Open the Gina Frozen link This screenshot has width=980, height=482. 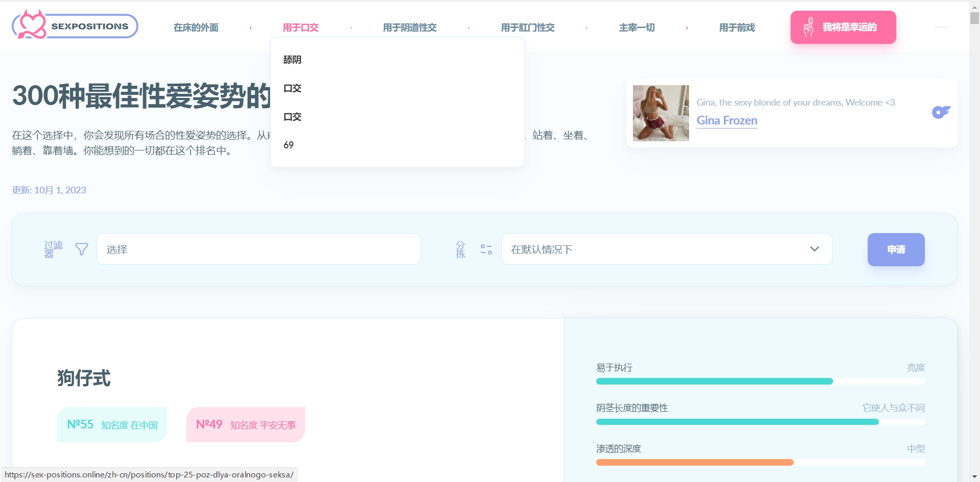click(727, 120)
